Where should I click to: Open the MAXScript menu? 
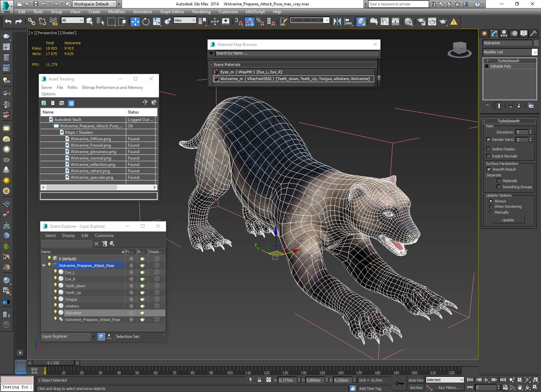click(x=255, y=12)
